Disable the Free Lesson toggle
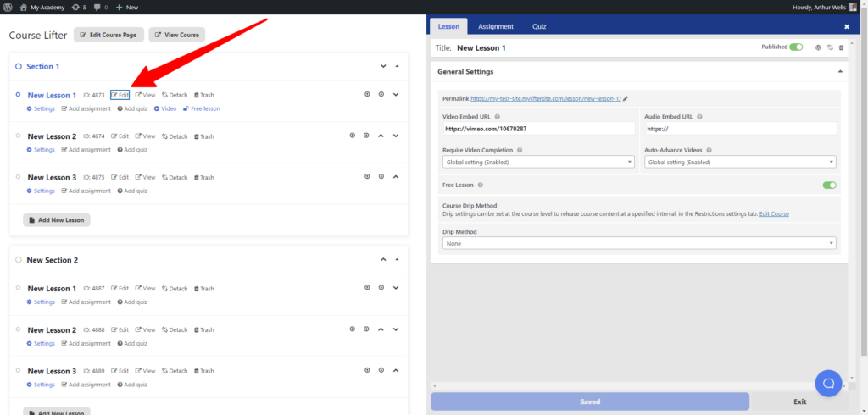The height and width of the screenshot is (415, 868). (829, 185)
